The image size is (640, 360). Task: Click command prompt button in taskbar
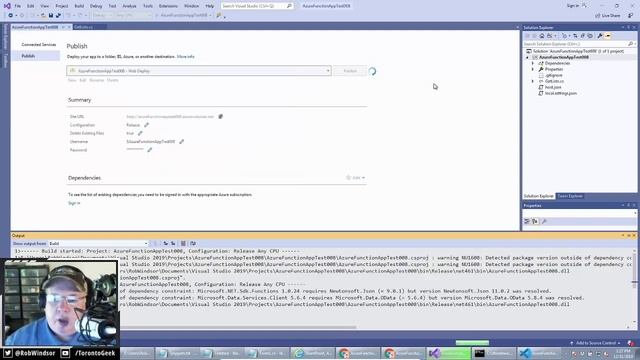point(493,353)
